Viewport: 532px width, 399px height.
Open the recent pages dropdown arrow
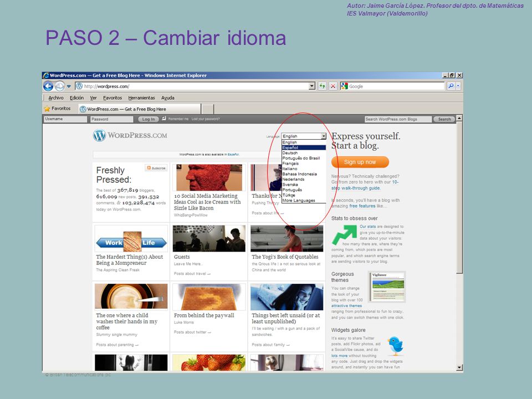click(69, 86)
